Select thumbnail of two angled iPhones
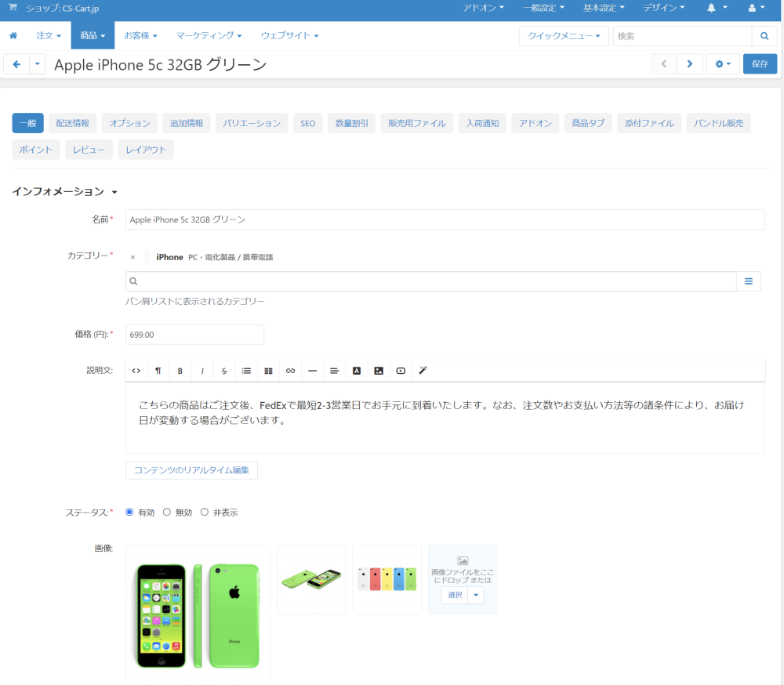 coord(311,579)
